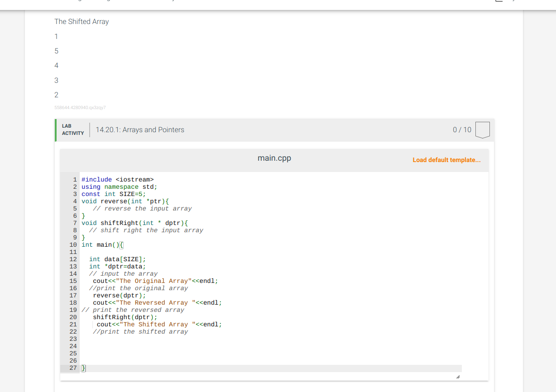Click line number 10 beside int main
Screen dimensions: 556x392
pyautogui.click(x=73, y=244)
